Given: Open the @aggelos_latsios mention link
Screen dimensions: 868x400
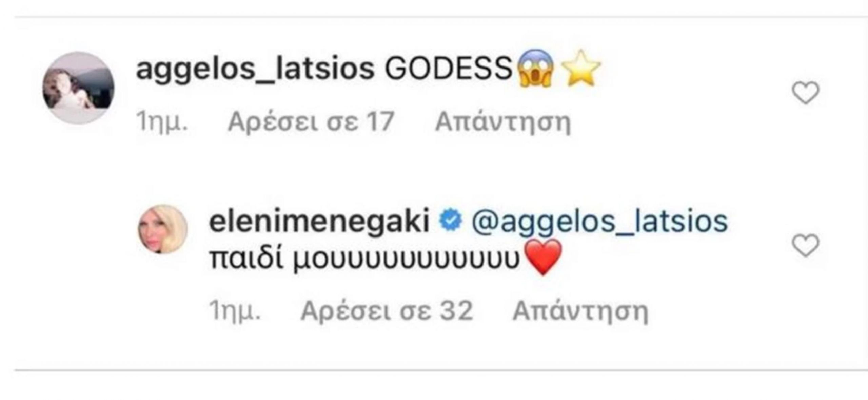Looking at the screenshot, I should tap(599, 222).
